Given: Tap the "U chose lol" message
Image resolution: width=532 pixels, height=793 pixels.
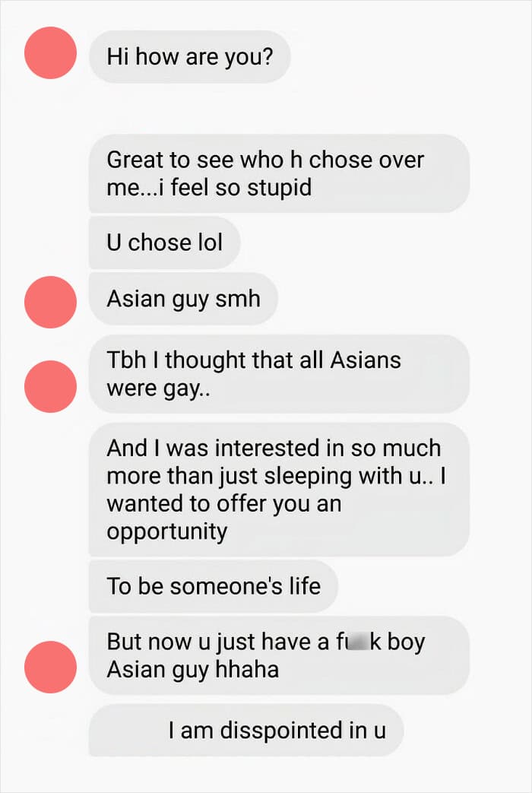Looking at the screenshot, I should (164, 243).
